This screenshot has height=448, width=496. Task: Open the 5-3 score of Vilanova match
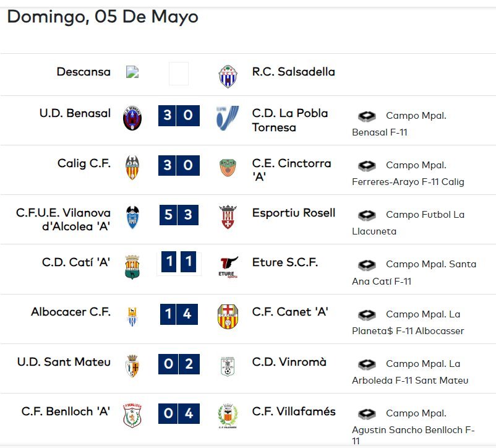coord(179,215)
